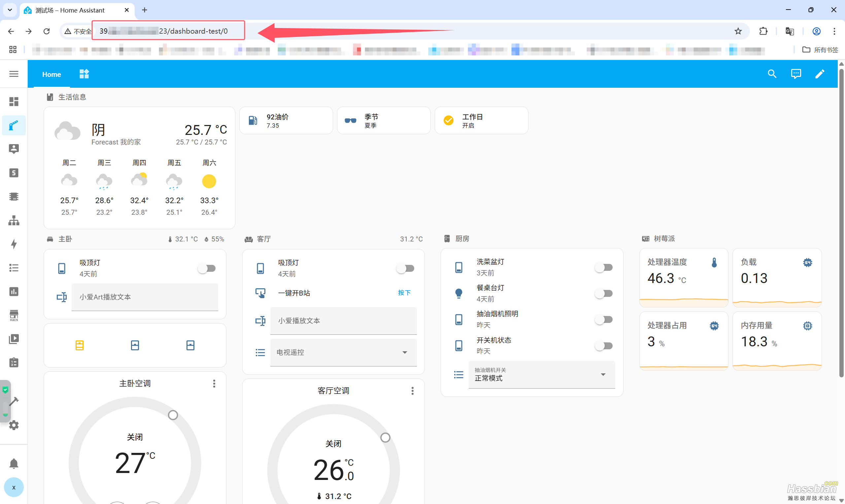845x504 pixels.
Task: Open the browser three-dot menu
Action: click(x=834, y=31)
